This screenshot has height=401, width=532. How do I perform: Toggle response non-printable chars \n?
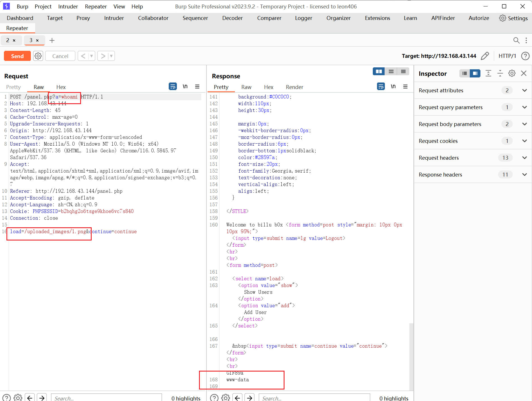pos(393,86)
